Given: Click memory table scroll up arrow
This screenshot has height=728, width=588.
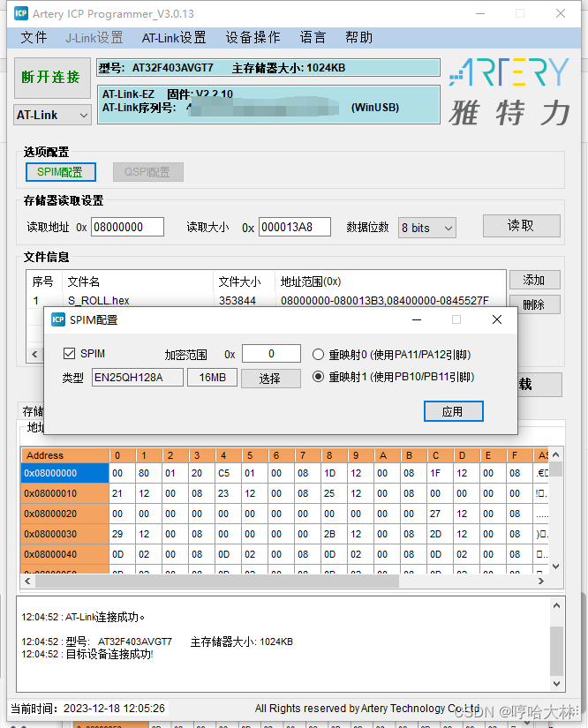Looking at the screenshot, I should click(x=556, y=454).
